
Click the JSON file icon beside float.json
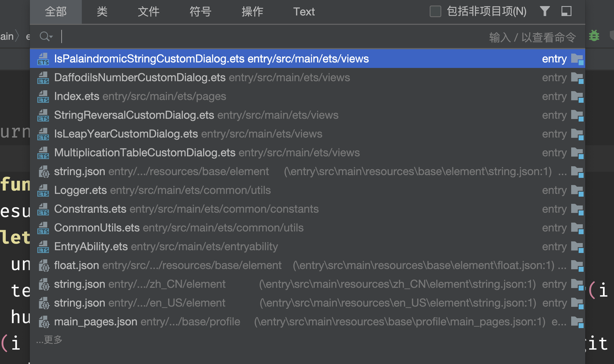coord(44,266)
